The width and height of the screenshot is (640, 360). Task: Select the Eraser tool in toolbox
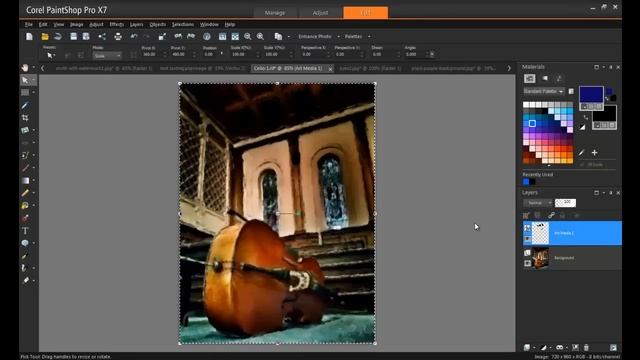(x=25, y=280)
